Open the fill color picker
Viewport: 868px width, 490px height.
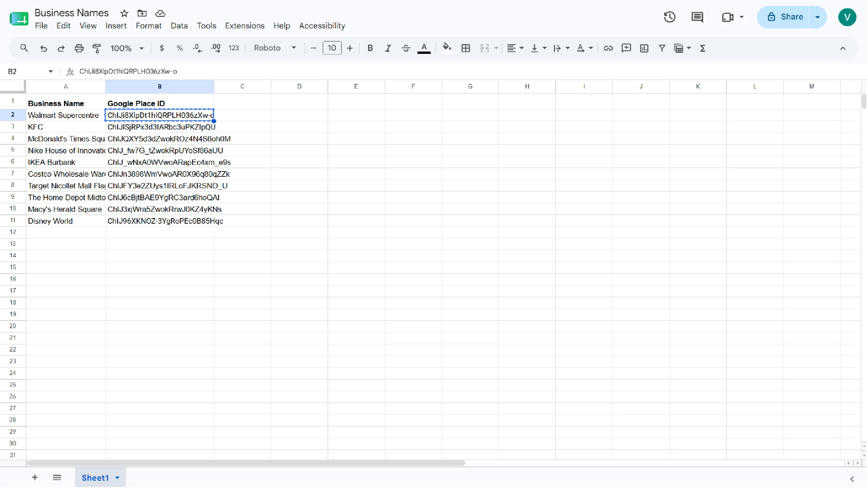coord(447,47)
